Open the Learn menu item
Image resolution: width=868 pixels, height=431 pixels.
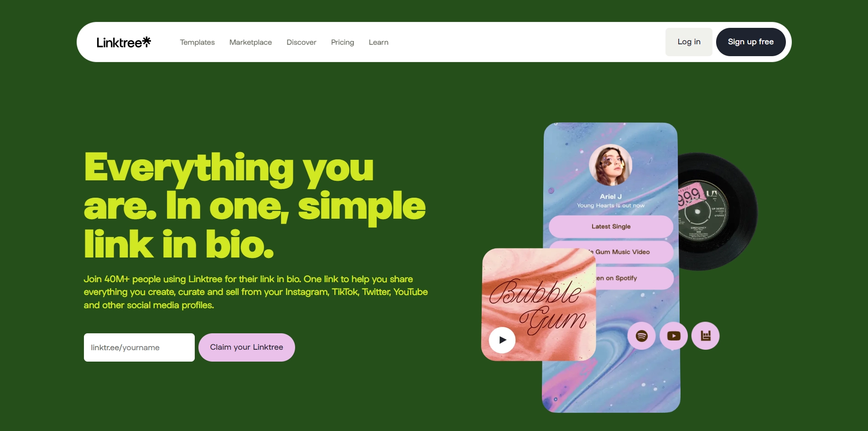pyautogui.click(x=379, y=42)
